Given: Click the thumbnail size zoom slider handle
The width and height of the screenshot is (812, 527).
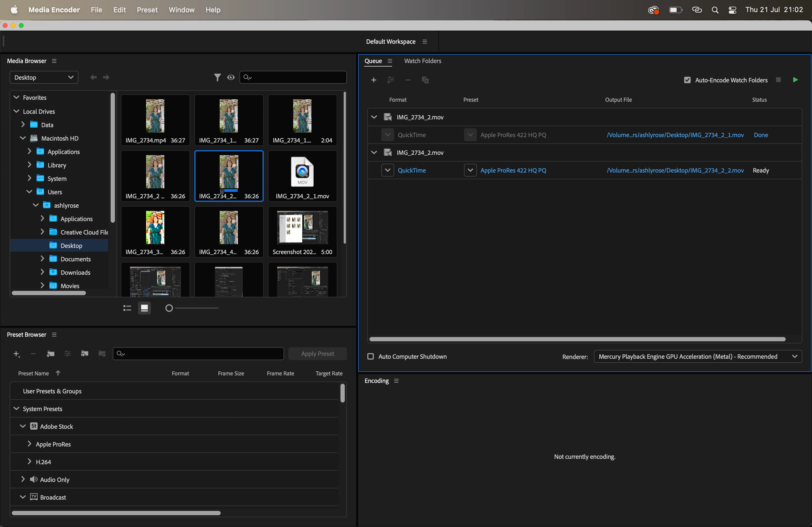Looking at the screenshot, I should click(169, 308).
